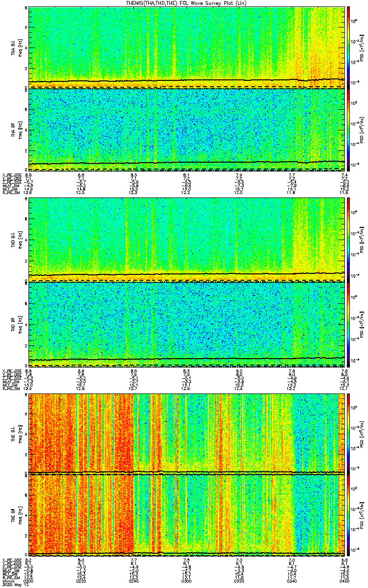
Task: Click the '0340' time tick label
Action: (291, 580)
